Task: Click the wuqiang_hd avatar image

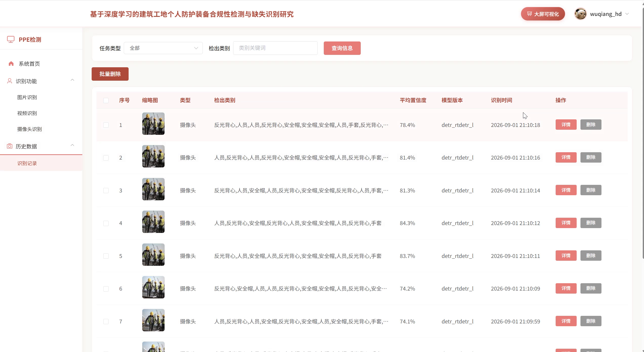Action: 580,14
